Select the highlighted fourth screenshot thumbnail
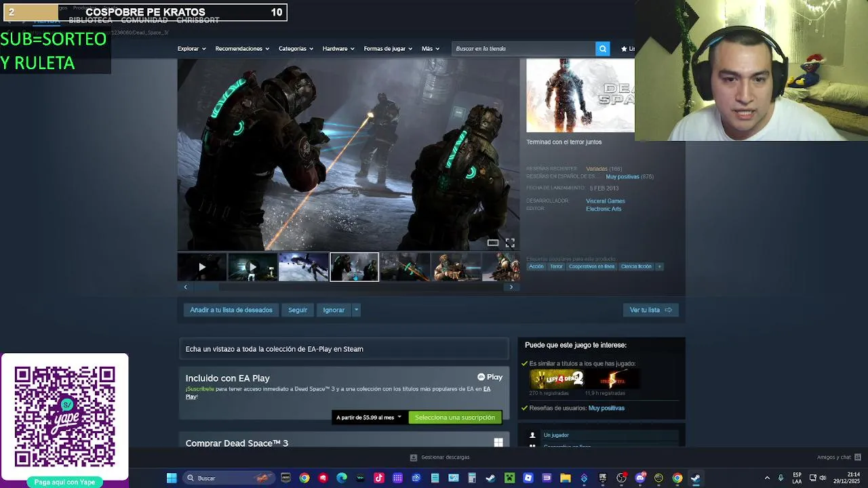The image size is (868, 488). (x=354, y=267)
